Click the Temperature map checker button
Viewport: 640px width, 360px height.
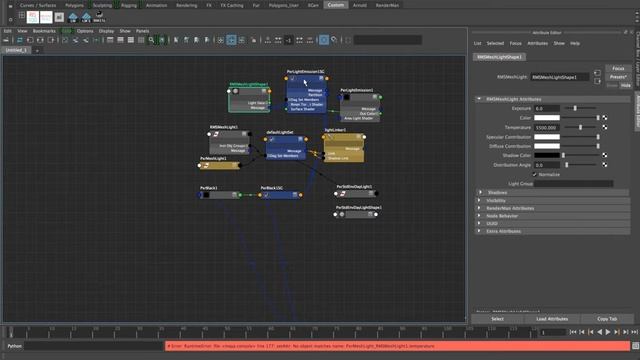click(604, 127)
